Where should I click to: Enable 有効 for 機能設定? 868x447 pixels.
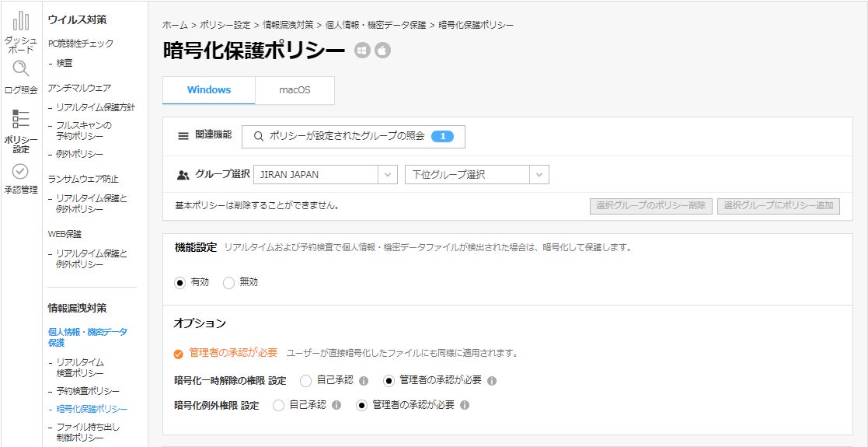pos(180,283)
